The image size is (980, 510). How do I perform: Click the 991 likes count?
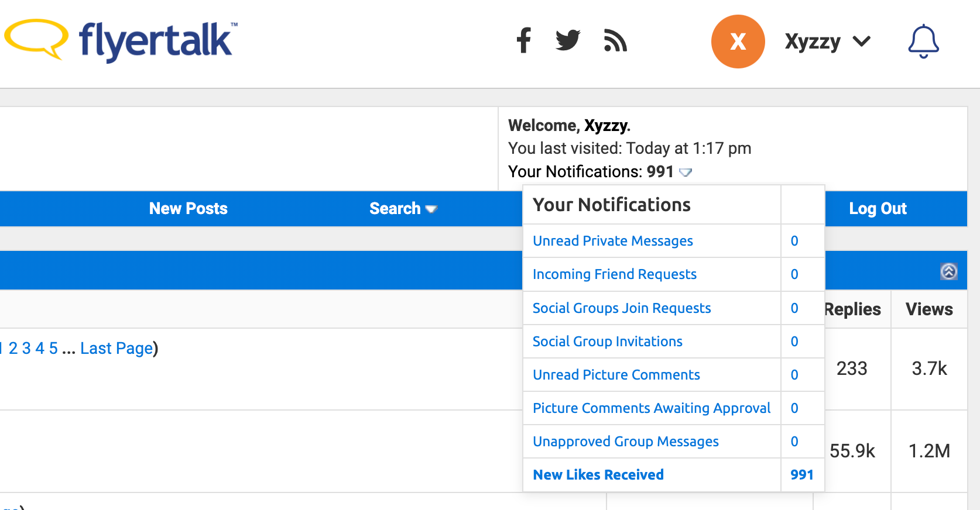[801, 474]
